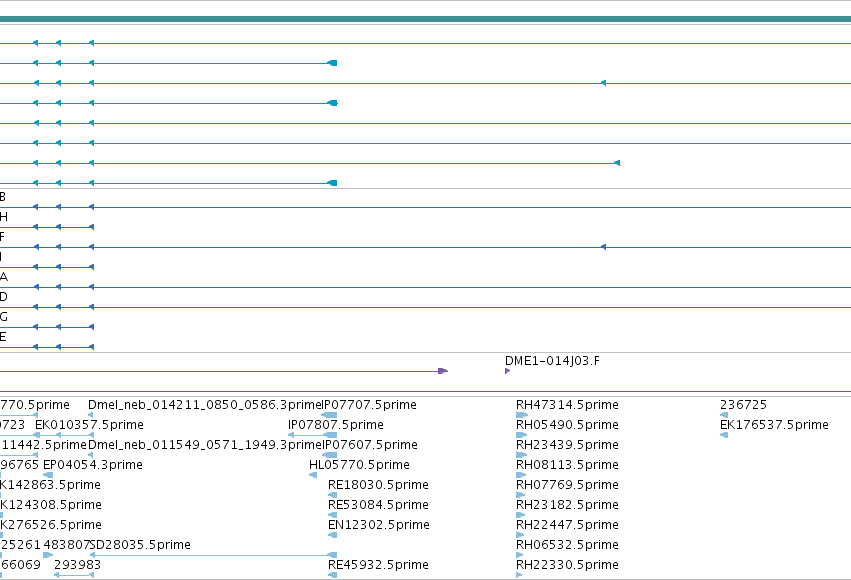Image resolution: width=851 pixels, height=580 pixels.
Task: Click the EST glyph under RE18030.5prime
Action: click(333, 495)
